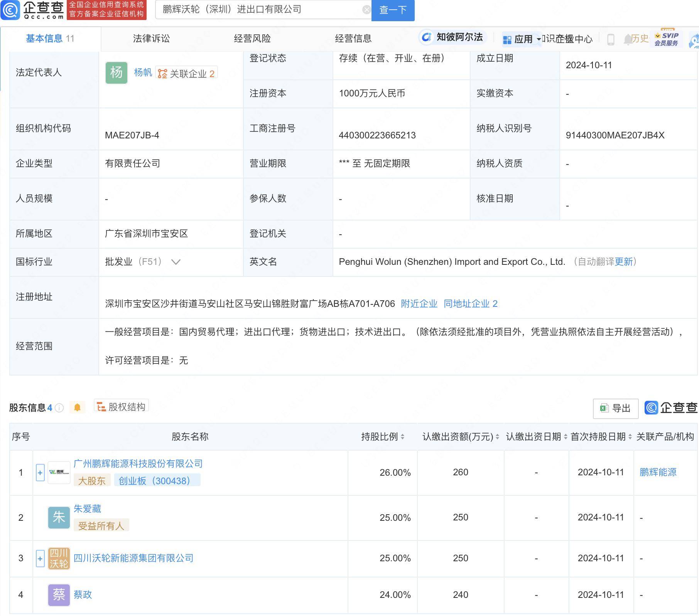
Task: Click the 蔡 avatar icon
Action: [x=59, y=595]
